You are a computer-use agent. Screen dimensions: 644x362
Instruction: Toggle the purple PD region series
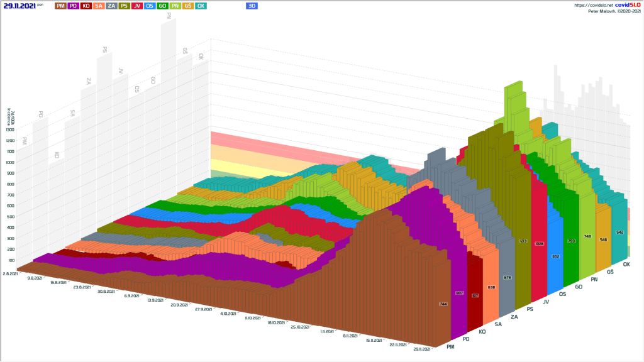(x=74, y=6)
